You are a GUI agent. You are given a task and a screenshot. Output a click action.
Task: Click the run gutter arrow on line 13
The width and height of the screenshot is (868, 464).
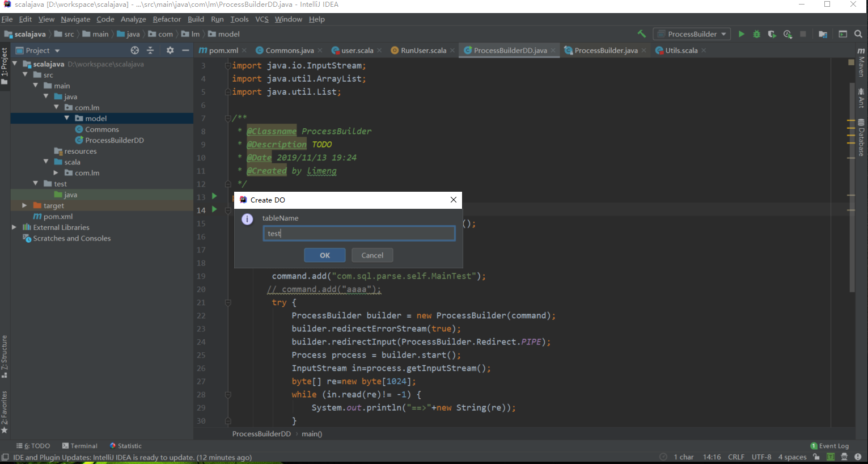[x=214, y=196]
